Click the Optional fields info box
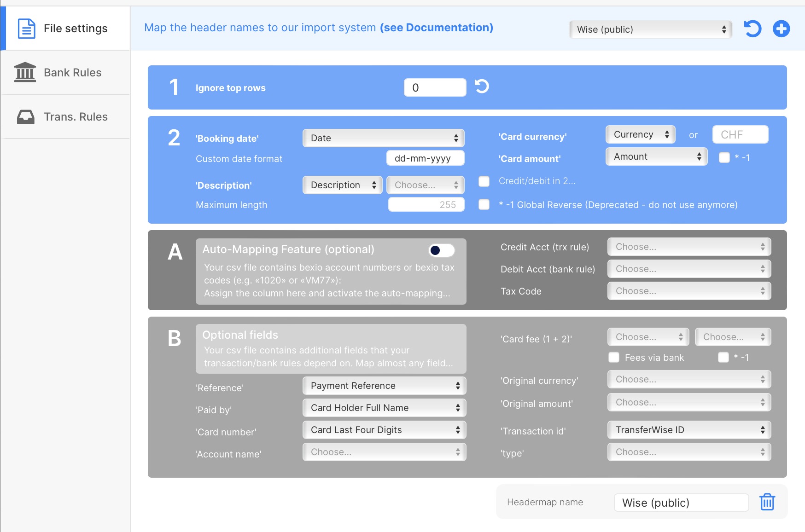This screenshot has width=805, height=532. click(x=331, y=348)
